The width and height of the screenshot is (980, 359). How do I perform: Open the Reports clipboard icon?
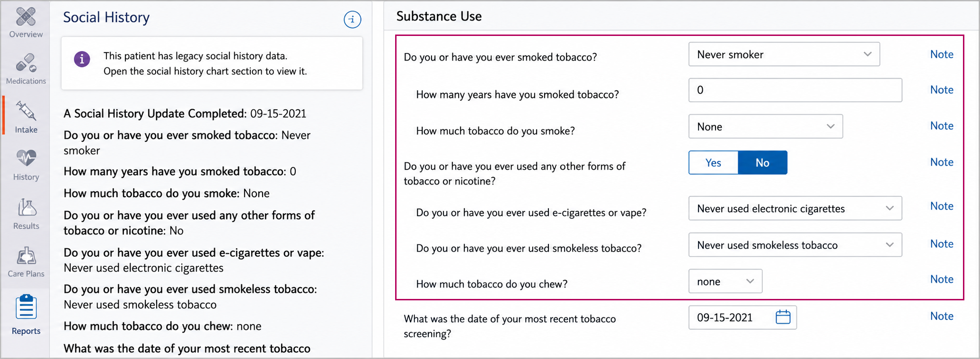coord(26,306)
